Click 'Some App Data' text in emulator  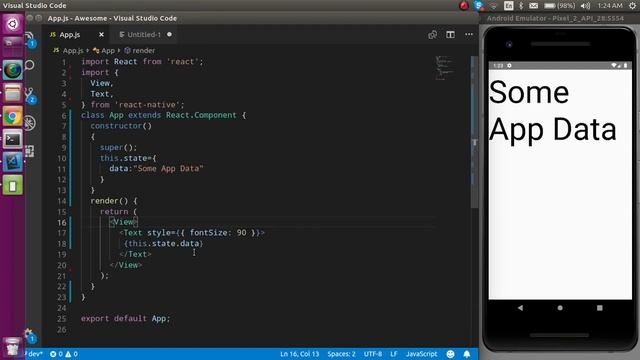[552, 110]
